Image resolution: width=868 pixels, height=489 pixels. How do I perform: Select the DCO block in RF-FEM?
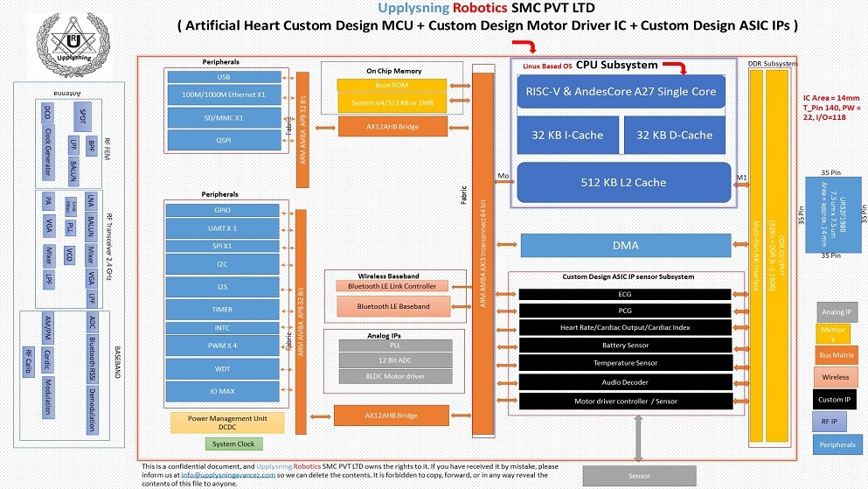click(x=47, y=113)
